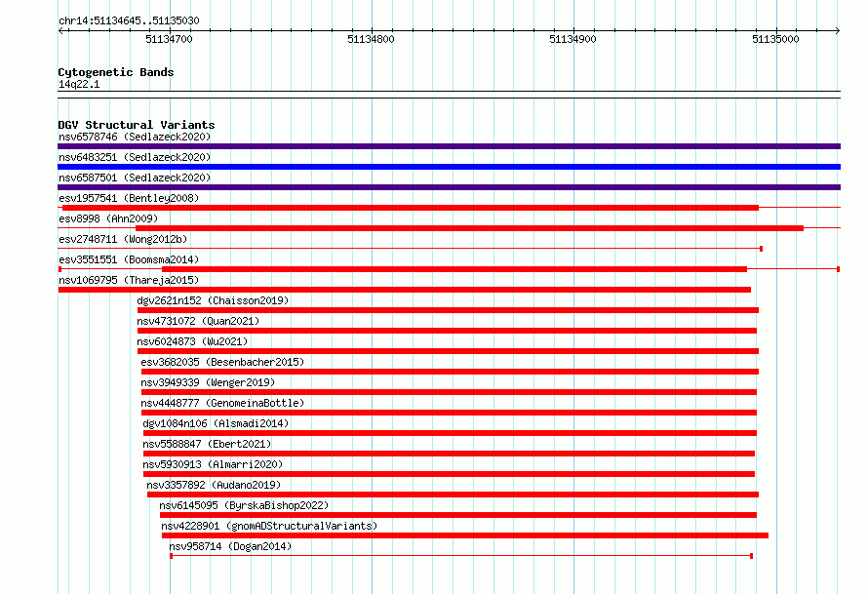Click the nsv6578746 (Sedlazeck2020) label

click(135, 137)
